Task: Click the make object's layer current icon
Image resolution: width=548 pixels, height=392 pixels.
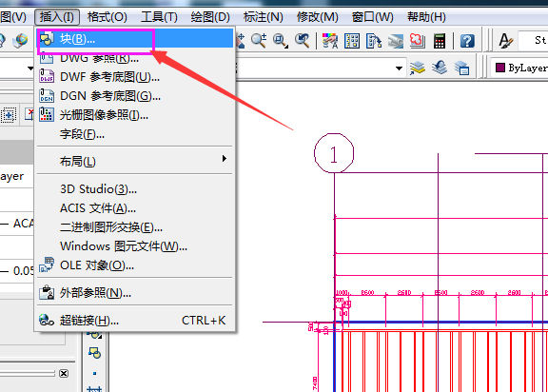Action: pos(418,68)
